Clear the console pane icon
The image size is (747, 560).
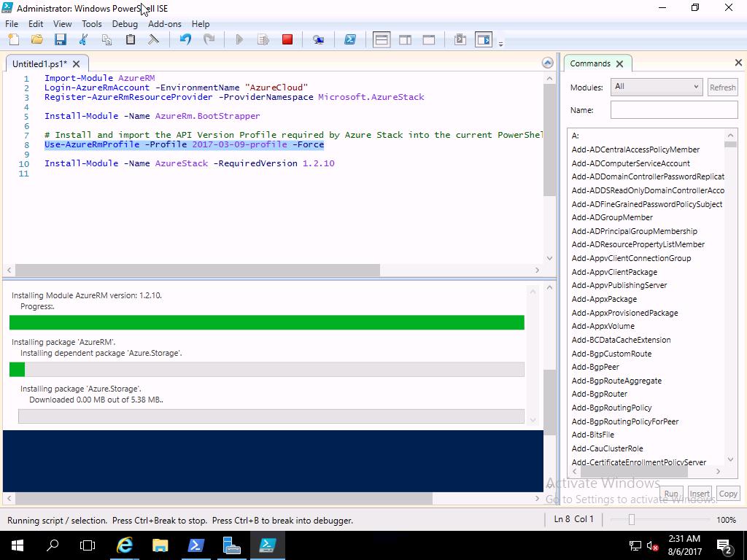(x=153, y=39)
